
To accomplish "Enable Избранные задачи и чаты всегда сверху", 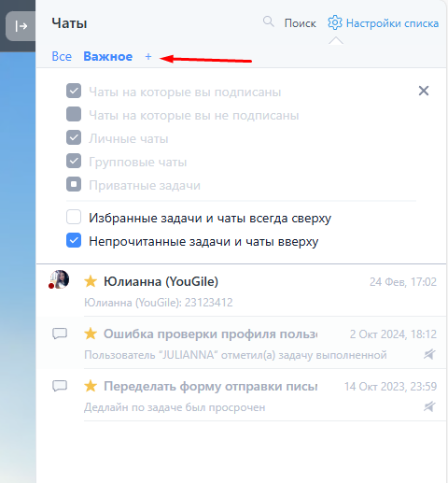I will click(x=74, y=217).
